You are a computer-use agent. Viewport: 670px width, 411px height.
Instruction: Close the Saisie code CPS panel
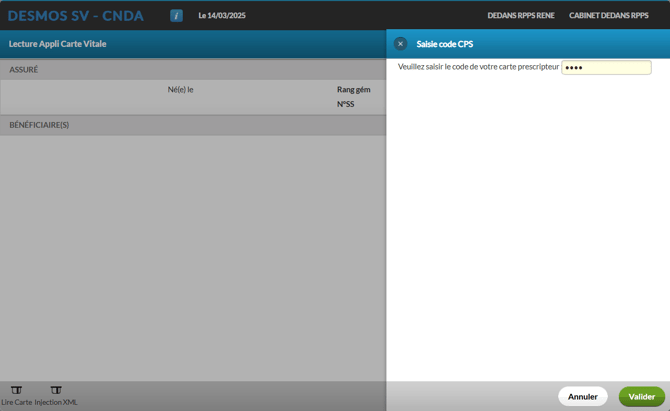tap(400, 44)
